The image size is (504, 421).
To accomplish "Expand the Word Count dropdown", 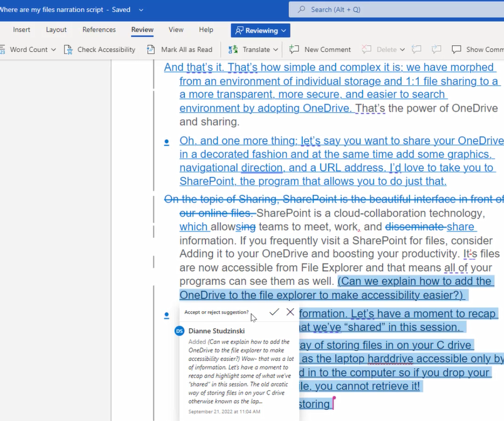I will (x=53, y=50).
